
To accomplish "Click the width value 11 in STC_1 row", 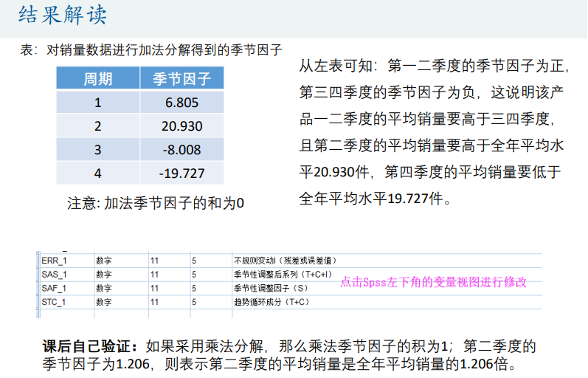I will click(154, 302).
